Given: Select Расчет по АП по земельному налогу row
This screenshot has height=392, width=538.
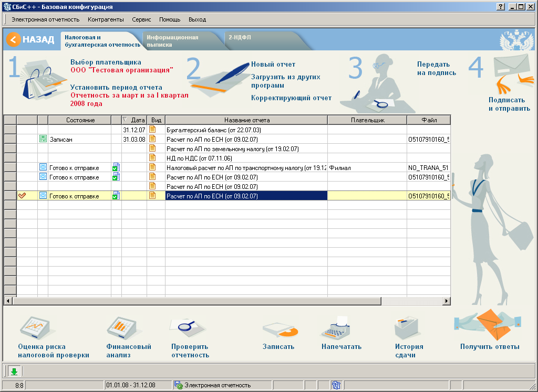Looking at the screenshot, I should point(233,149).
